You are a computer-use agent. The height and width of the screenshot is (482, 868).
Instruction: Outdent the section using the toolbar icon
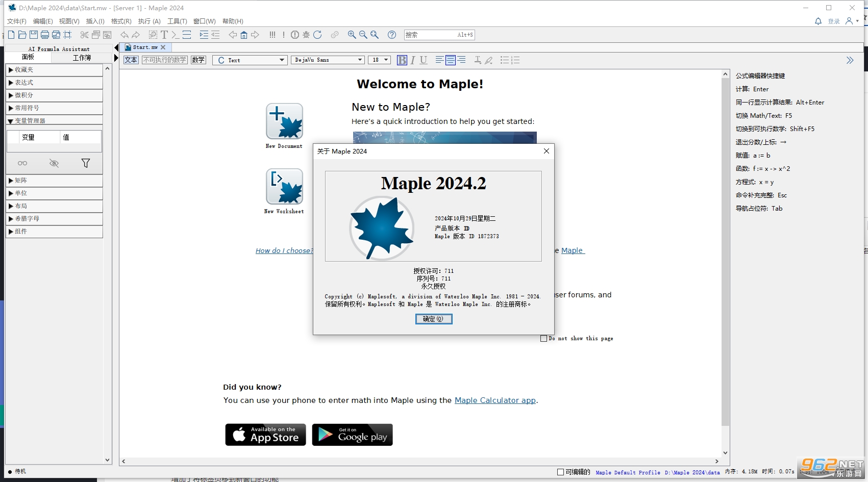pos(215,35)
